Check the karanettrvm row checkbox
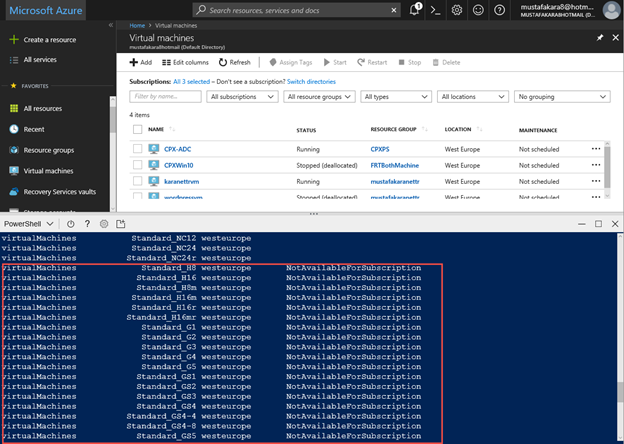 pos(137,181)
